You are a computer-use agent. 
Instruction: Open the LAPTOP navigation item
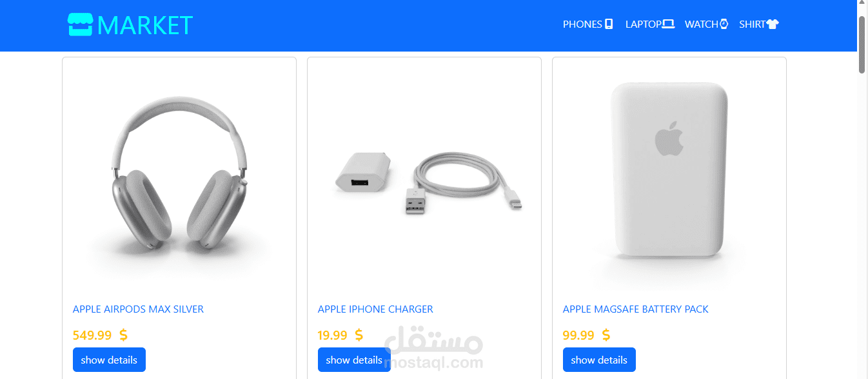(650, 24)
